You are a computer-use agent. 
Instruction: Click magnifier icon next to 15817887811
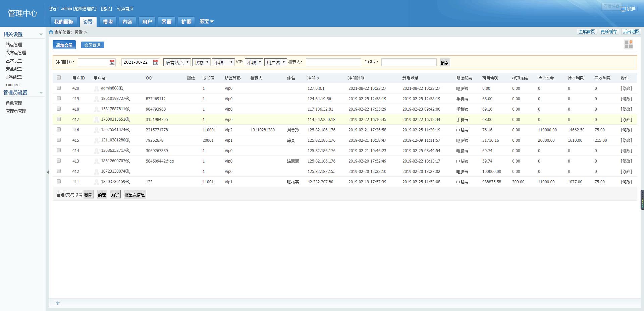(x=128, y=109)
